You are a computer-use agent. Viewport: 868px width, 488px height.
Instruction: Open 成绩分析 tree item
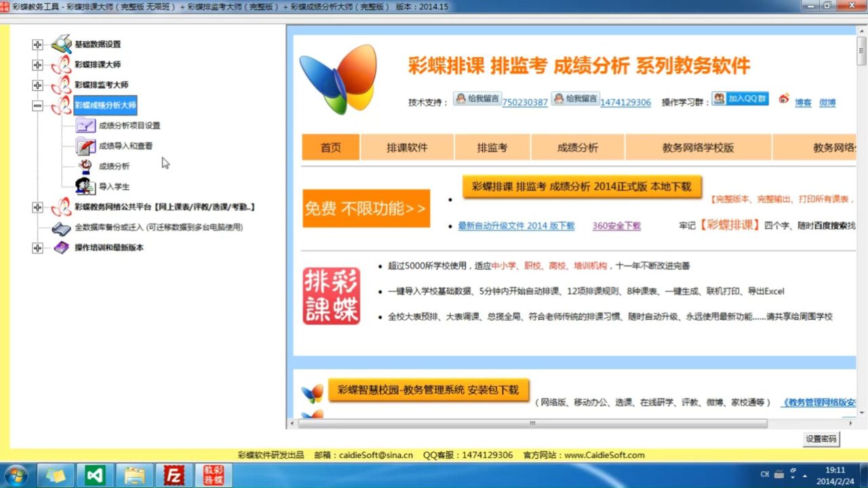[114, 166]
